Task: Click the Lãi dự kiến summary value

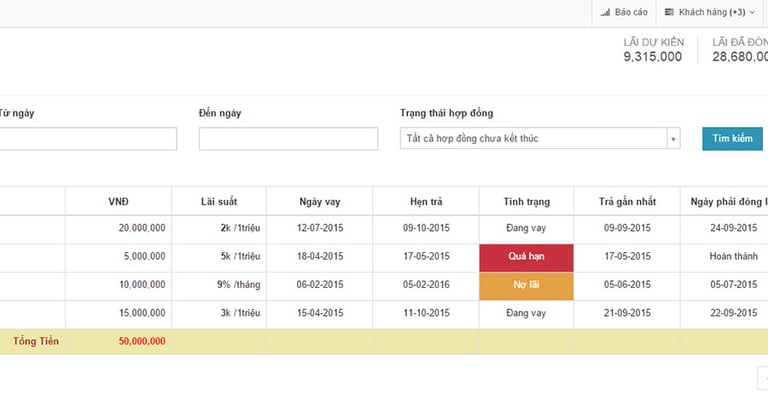Action: [652, 57]
